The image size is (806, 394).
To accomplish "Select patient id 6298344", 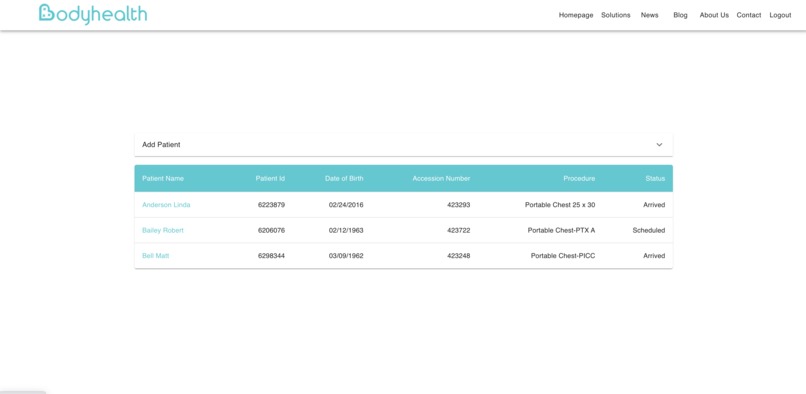I will point(271,256).
